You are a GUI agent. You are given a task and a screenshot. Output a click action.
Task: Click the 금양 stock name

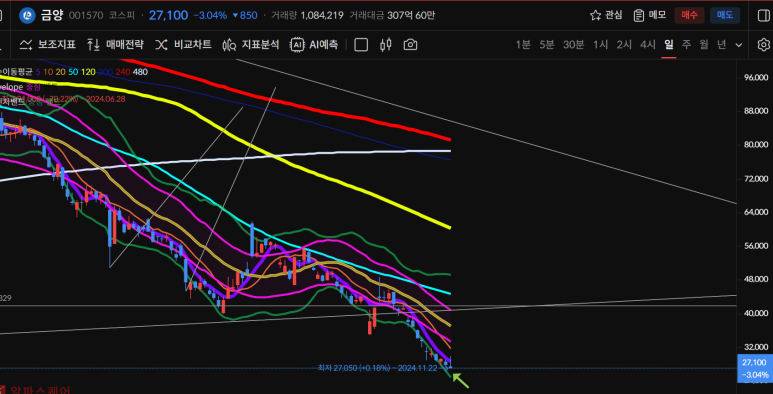(52, 15)
